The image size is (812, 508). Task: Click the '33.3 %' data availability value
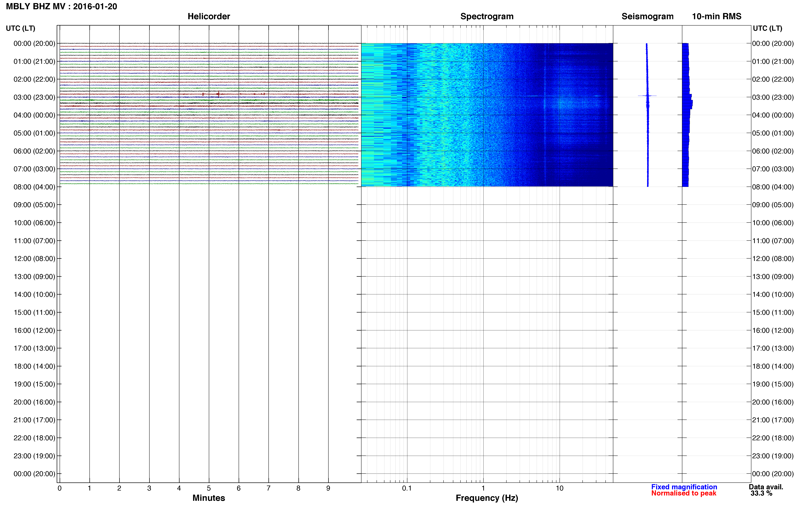pyautogui.click(x=761, y=493)
